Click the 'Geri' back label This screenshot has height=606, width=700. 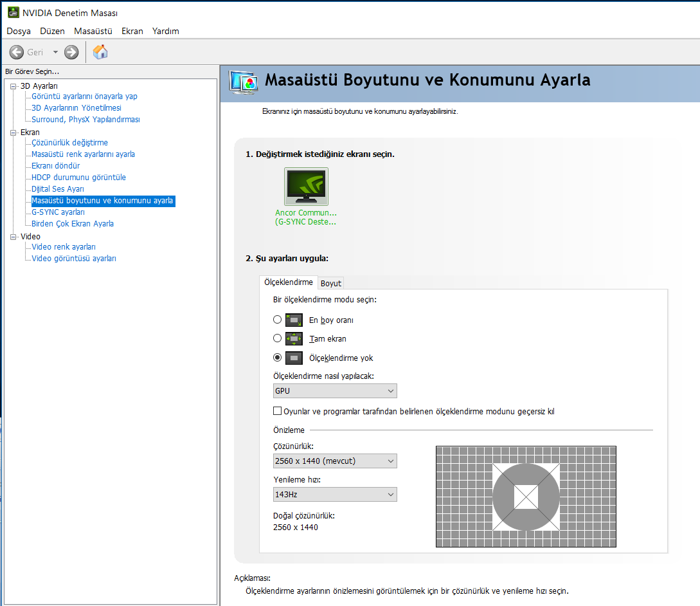tap(35, 53)
